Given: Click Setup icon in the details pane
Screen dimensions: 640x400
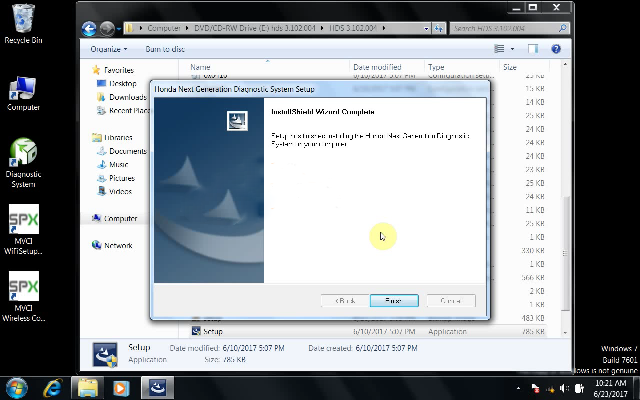Looking at the screenshot, I should click(105, 354).
